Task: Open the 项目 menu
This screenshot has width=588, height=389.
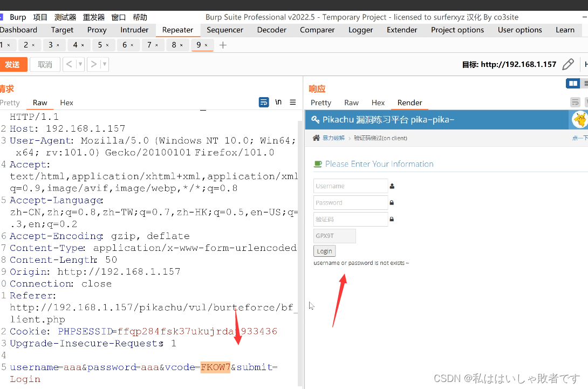Action: point(40,17)
